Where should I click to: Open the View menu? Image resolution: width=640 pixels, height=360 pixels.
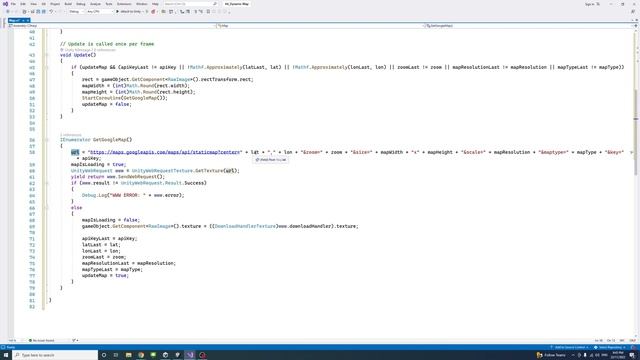(33, 4)
